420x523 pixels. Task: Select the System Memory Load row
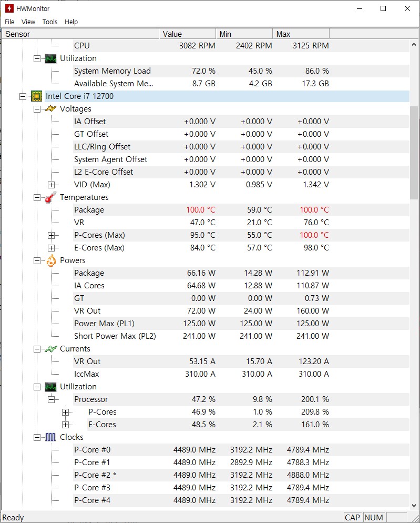(241, 71)
